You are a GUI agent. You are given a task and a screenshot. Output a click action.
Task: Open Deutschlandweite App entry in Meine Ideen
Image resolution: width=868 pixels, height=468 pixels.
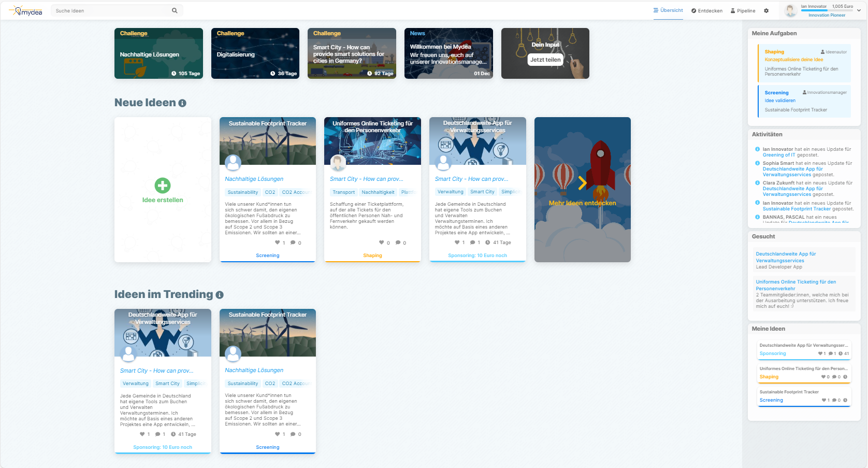click(804, 350)
